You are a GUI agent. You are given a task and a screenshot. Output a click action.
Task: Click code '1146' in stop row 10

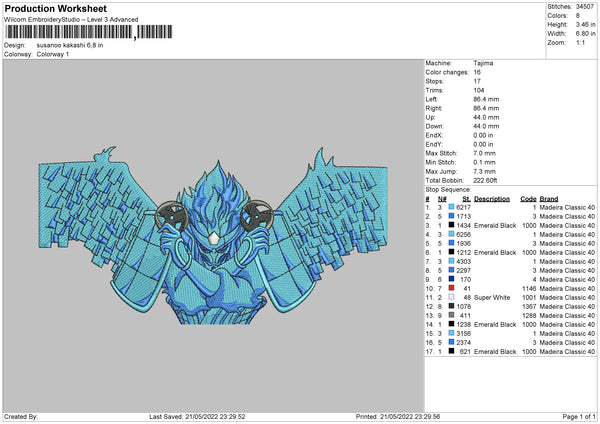pyautogui.click(x=530, y=289)
